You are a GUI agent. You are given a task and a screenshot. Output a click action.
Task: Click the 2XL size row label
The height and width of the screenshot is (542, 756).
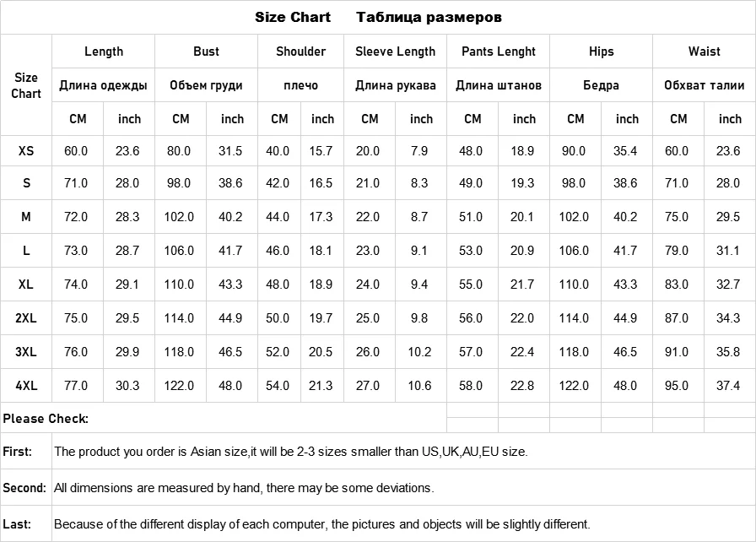[x=26, y=318]
